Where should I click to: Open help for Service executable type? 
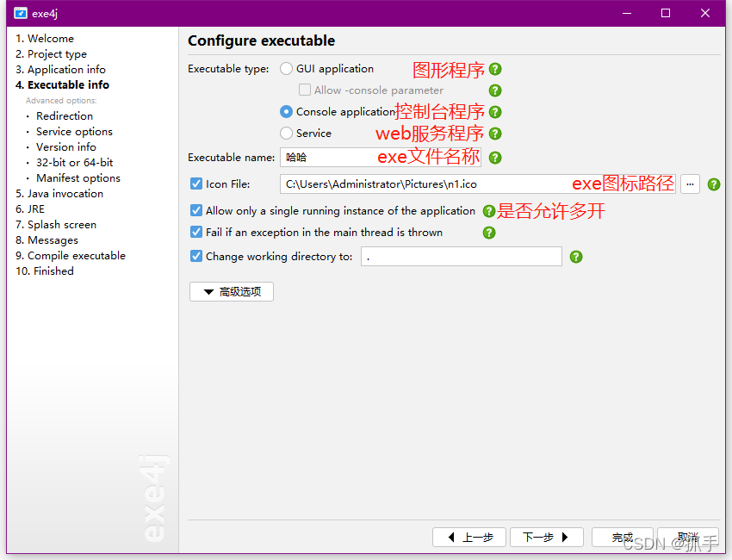pos(495,134)
